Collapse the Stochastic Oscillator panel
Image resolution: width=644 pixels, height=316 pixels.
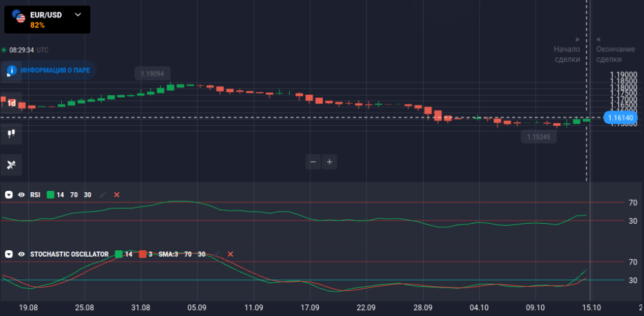(x=9, y=255)
